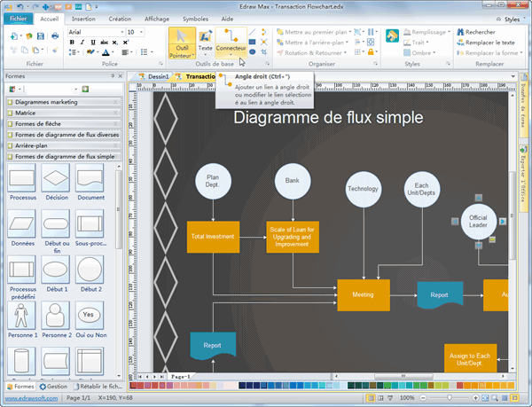Click the print icon in the Fichier group

[x=55, y=36]
